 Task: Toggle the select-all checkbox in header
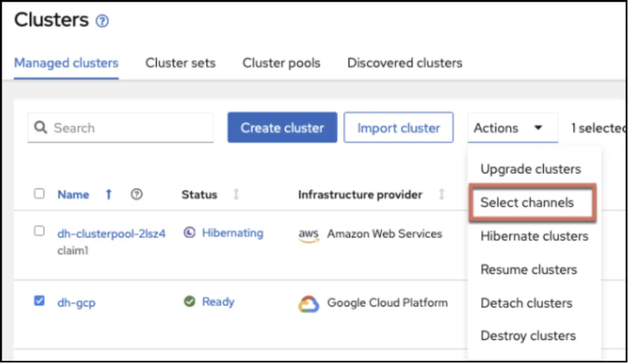[39, 194]
